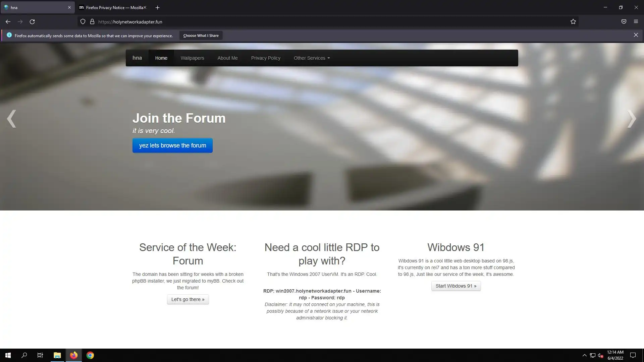Bookmark this page with the star icon
This screenshot has height=362, width=644.
pos(573,22)
